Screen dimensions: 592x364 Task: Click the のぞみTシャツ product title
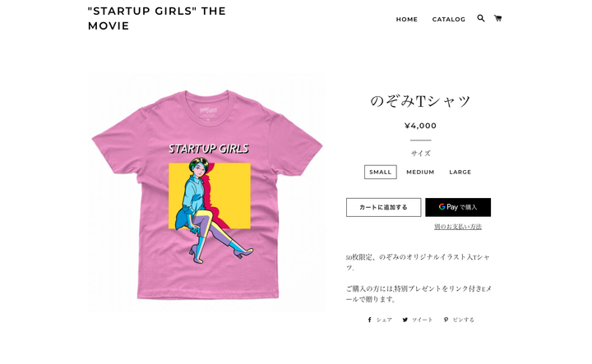[420, 101]
